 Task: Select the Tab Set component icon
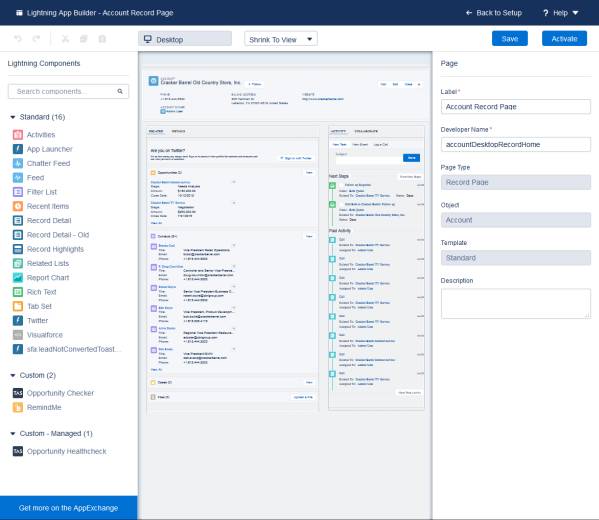18,306
